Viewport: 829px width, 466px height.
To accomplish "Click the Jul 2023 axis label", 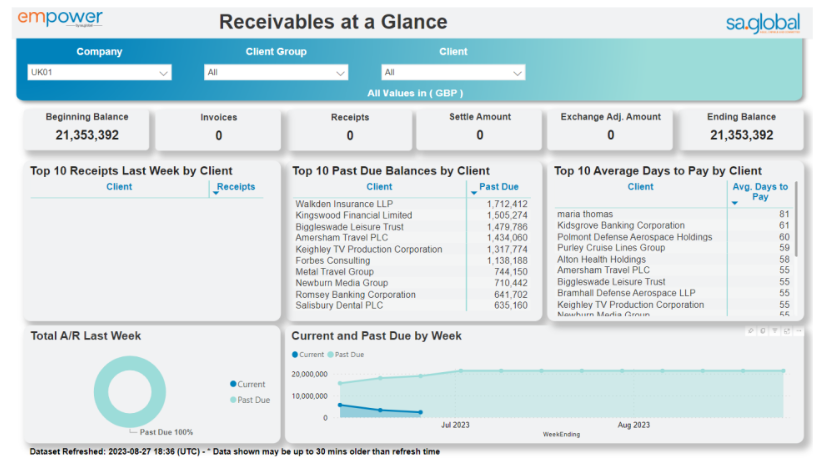I will coord(455,425).
